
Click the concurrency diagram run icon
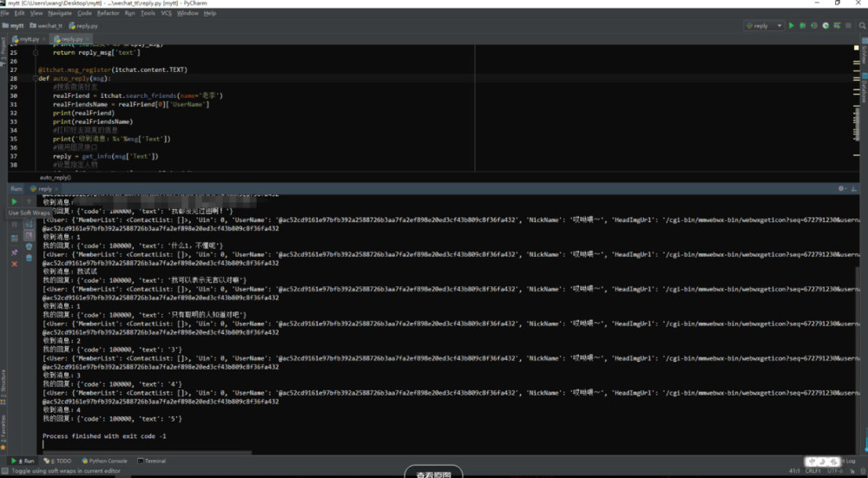837,25
